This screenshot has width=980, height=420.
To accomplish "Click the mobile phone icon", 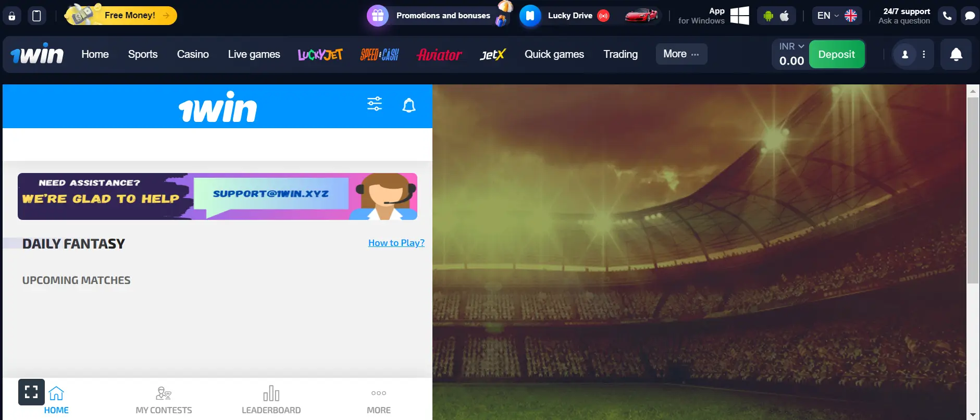I will [x=36, y=16].
